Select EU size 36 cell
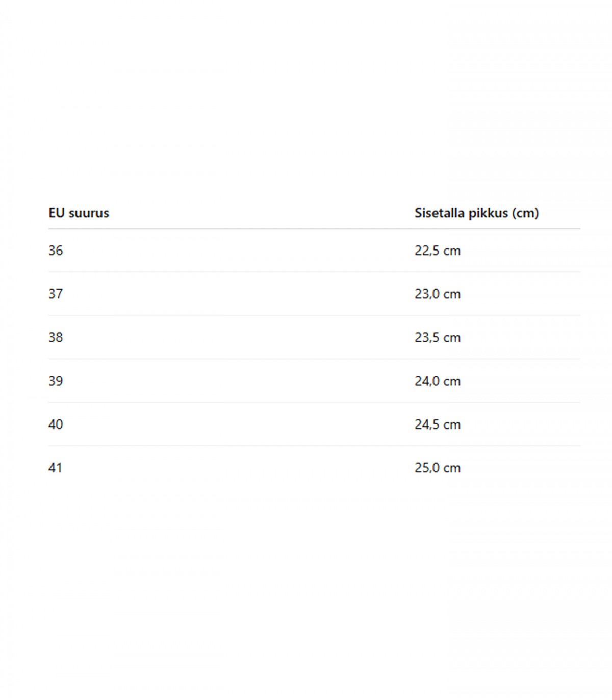 (x=56, y=251)
